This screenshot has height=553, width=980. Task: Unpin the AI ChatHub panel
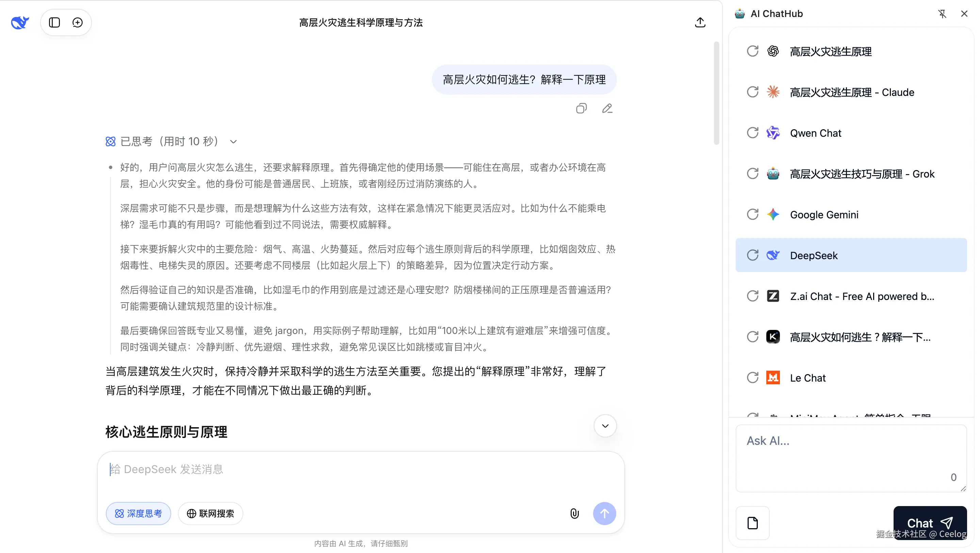942,14
